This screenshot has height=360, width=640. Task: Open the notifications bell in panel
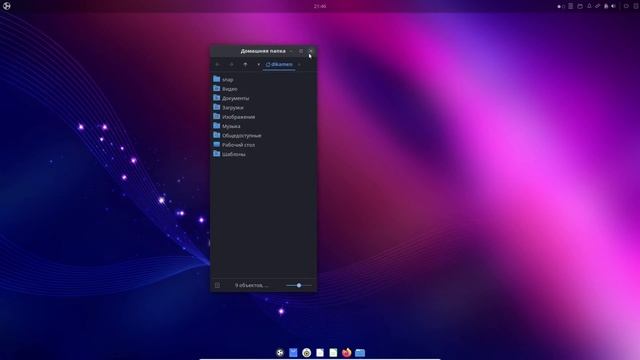coord(589,6)
